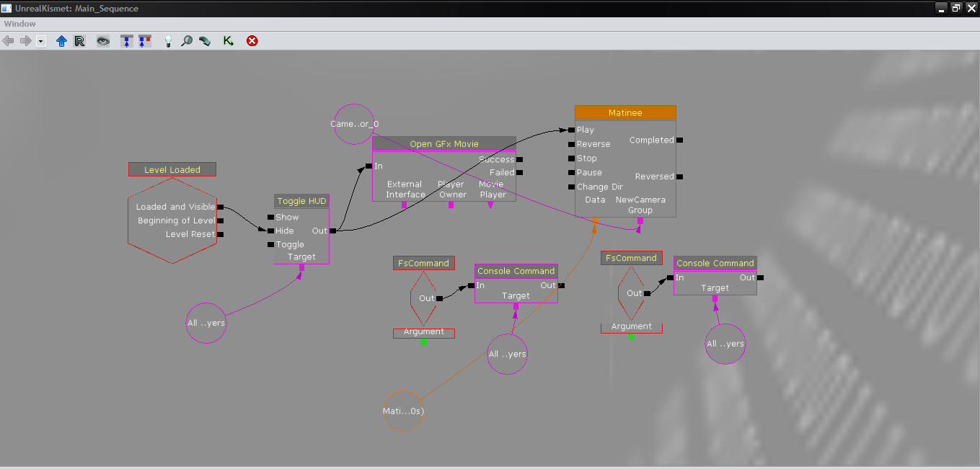The height and width of the screenshot is (469, 980).
Task: Click the grey forward navigation arrow
Action: click(25, 41)
